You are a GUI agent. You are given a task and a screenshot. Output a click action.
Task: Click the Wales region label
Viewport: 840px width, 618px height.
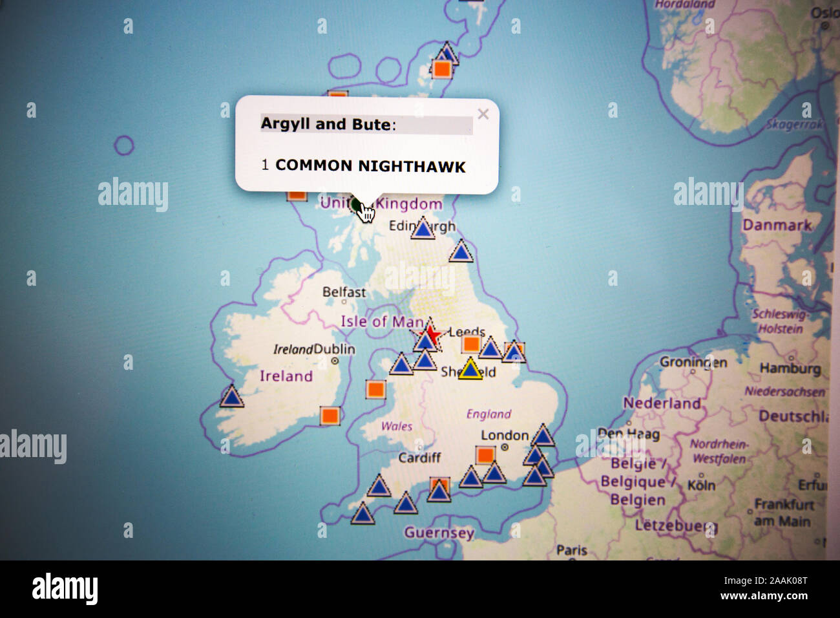[397, 426]
